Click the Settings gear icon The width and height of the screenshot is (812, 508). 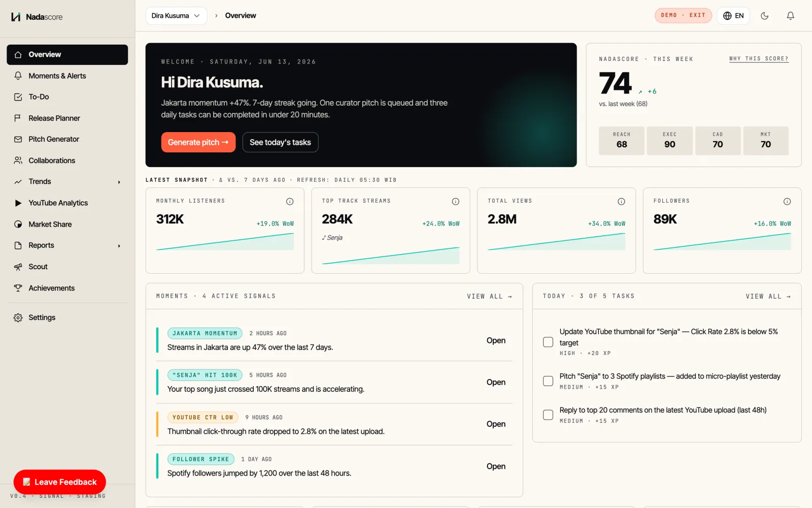tap(18, 317)
